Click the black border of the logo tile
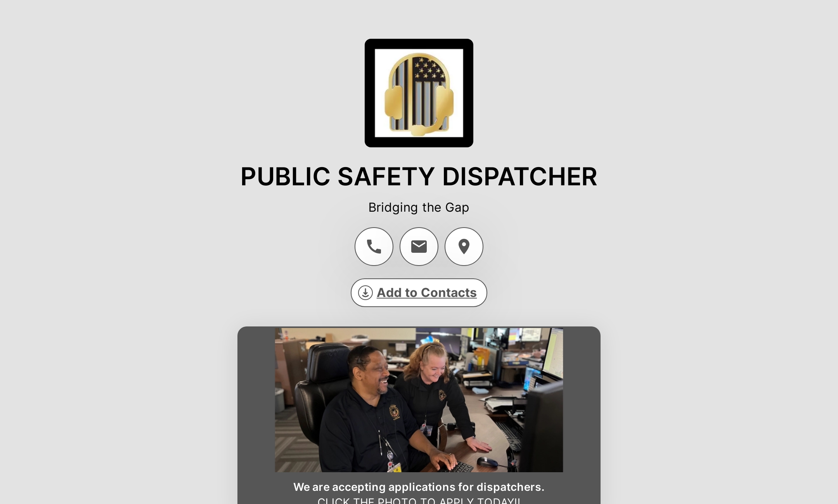 click(369, 93)
